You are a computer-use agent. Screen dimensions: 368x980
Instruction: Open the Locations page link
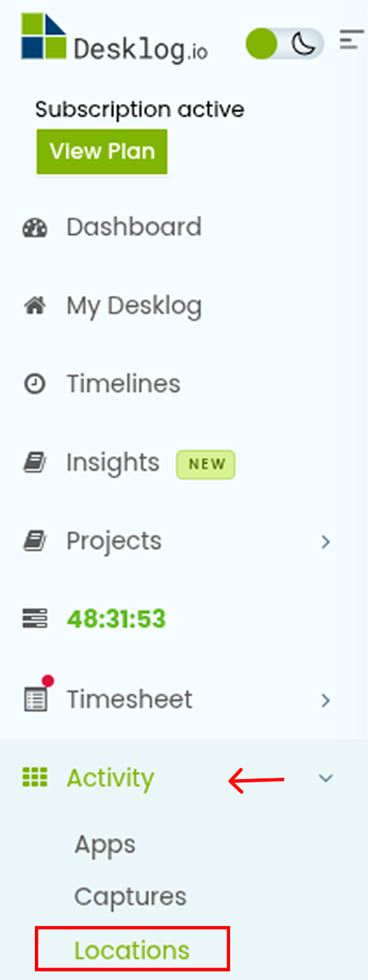[x=131, y=949]
